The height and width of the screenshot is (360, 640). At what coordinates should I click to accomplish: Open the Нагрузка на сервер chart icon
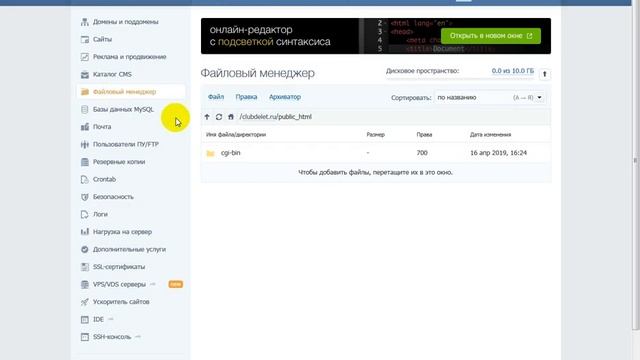coord(84,232)
